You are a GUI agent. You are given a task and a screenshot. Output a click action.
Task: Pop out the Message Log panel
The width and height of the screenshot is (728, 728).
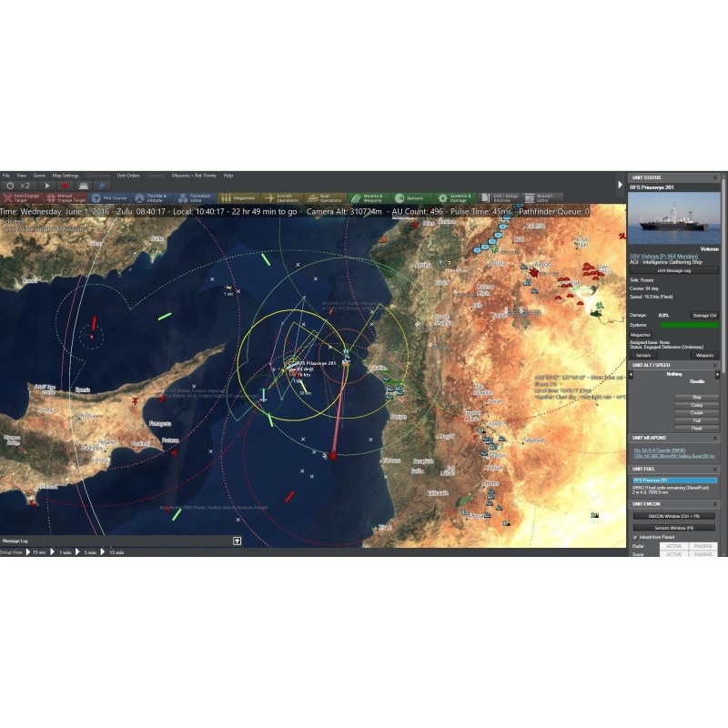point(237,541)
